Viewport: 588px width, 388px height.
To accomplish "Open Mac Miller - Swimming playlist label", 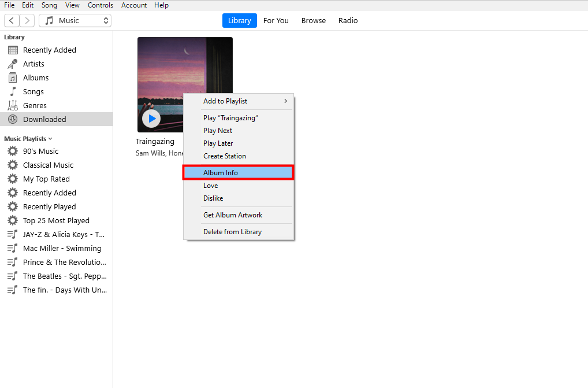I will pyautogui.click(x=62, y=249).
